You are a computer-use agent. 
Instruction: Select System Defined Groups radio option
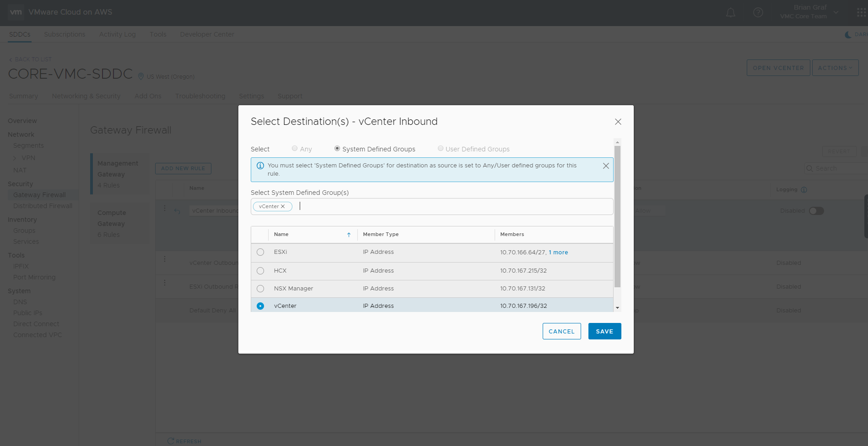click(x=337, y=149)
